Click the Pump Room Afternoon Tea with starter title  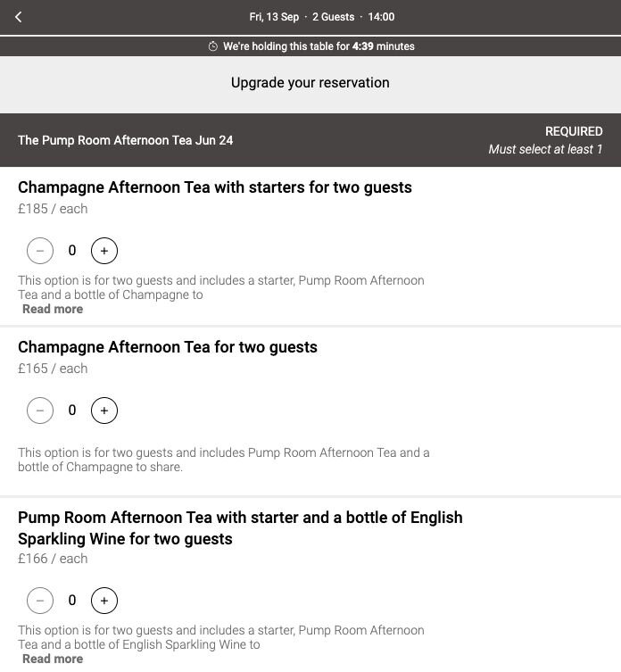click(240, 528)
